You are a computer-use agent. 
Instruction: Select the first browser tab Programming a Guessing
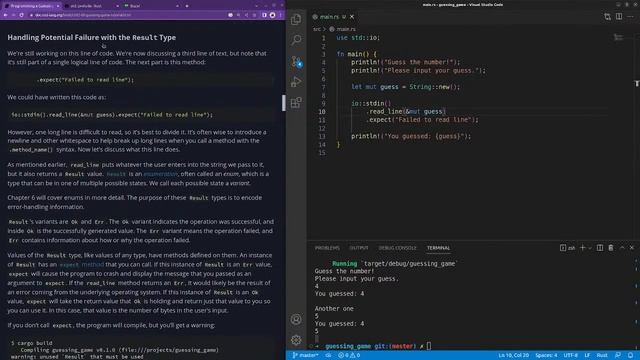pyautogui.click(x=31, y=6)
